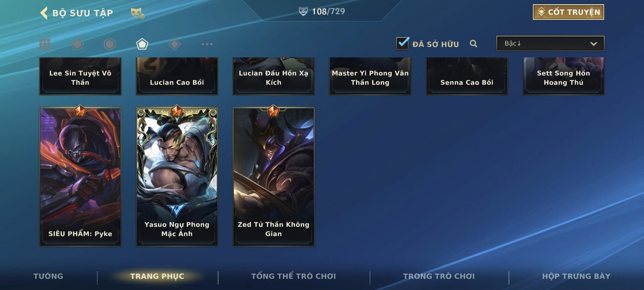
Task: Select the highlighted pentagon tier filter icon
Action: coord(142,44)
